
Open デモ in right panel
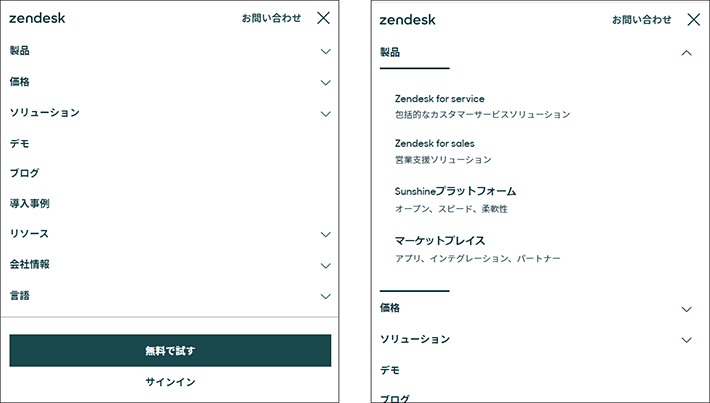click(x=390, y=370)
